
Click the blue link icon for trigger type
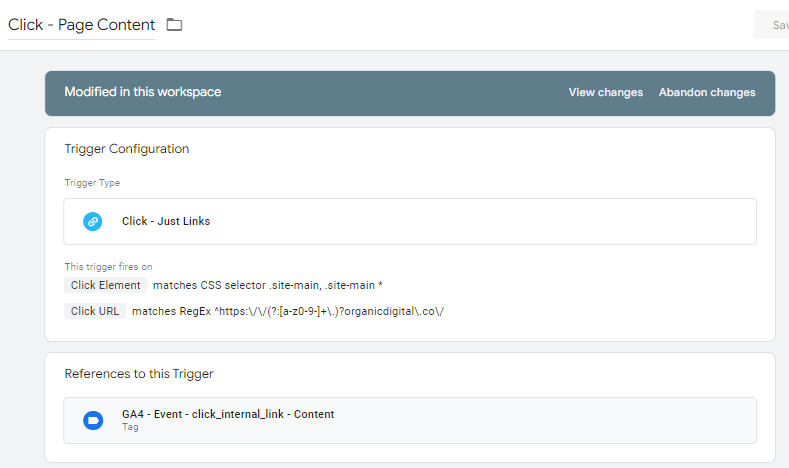click(93, 221)
